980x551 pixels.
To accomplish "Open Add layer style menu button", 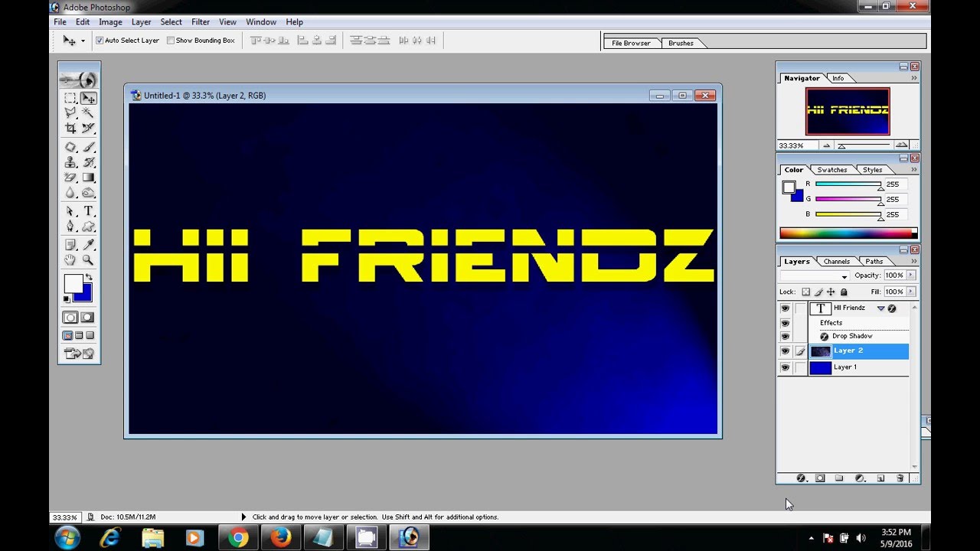I will (801, 478).
